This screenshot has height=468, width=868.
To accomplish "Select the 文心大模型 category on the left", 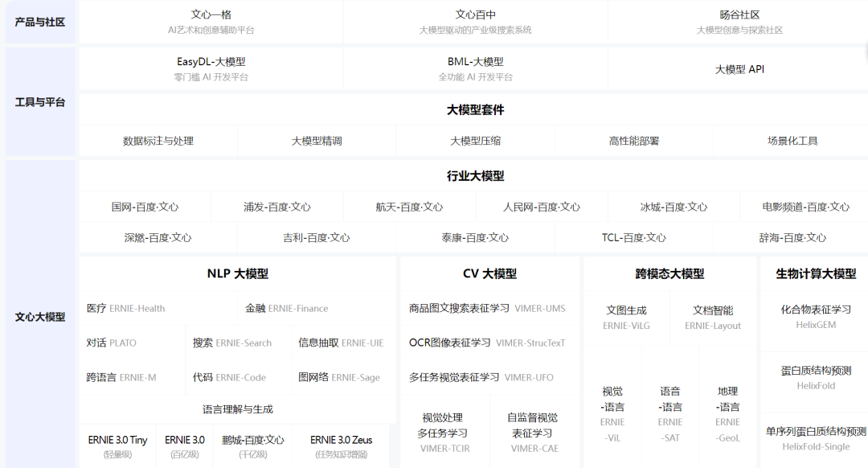I will point(40,317).
